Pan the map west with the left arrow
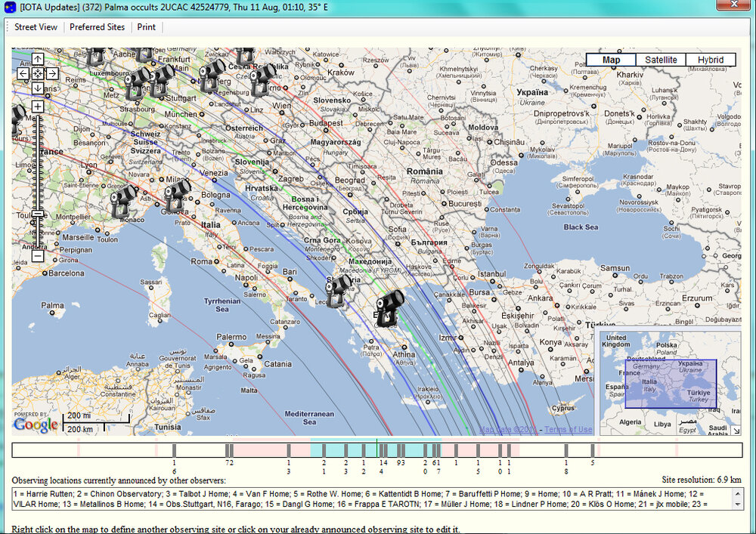 23,73
